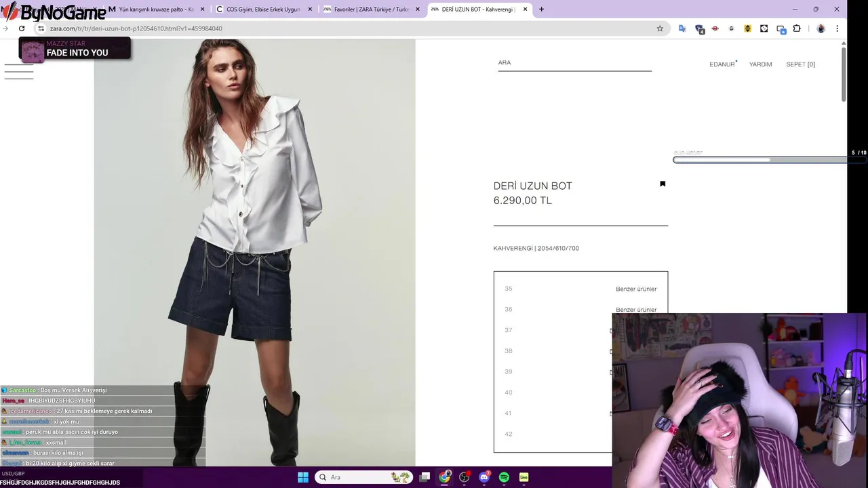Open the Extensions puzzle icon
868x488 pixels.
(797, 28)
